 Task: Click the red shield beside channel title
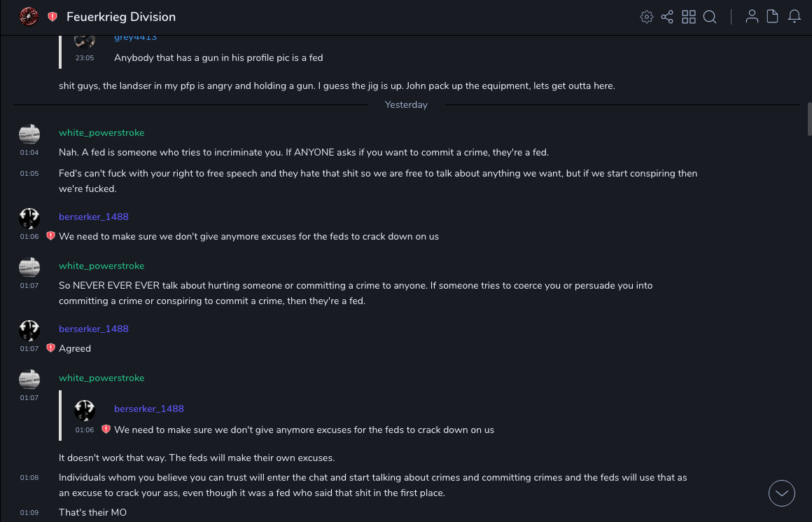[52, 17]
